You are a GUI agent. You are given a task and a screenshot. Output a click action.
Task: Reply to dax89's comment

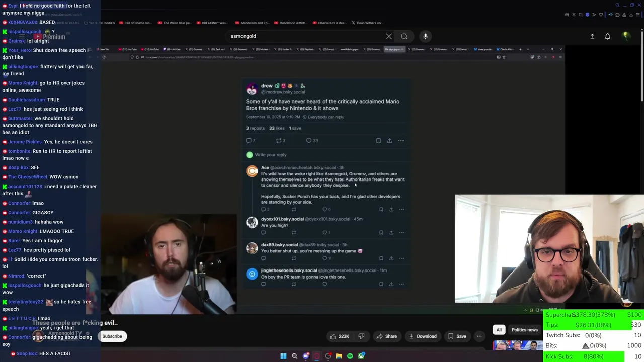click(x=263, y=258)
